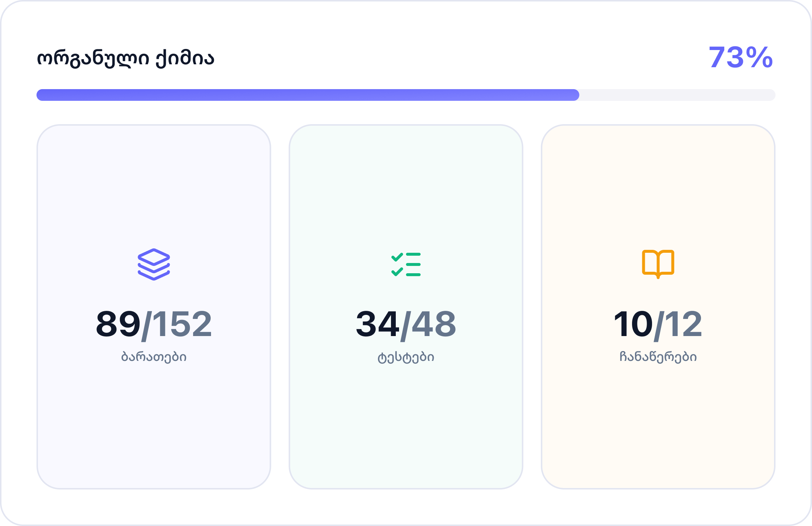Open the ტესტები label

coord(406,357)
